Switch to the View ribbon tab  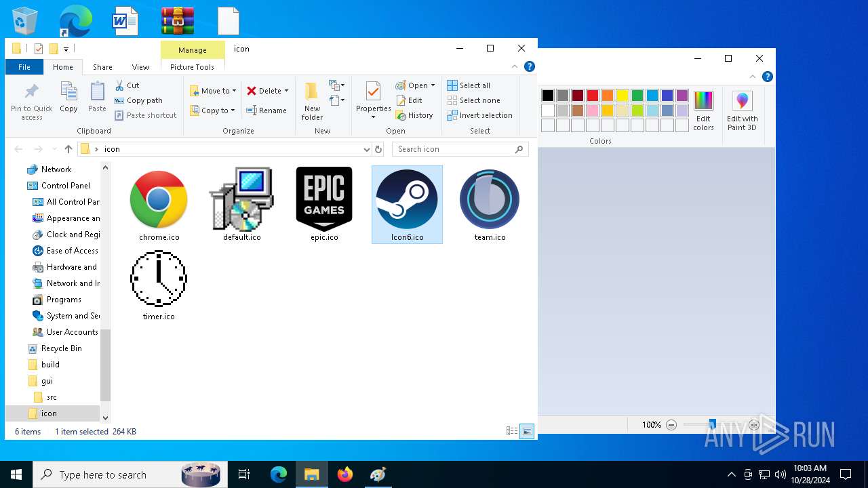pos(140,67)
